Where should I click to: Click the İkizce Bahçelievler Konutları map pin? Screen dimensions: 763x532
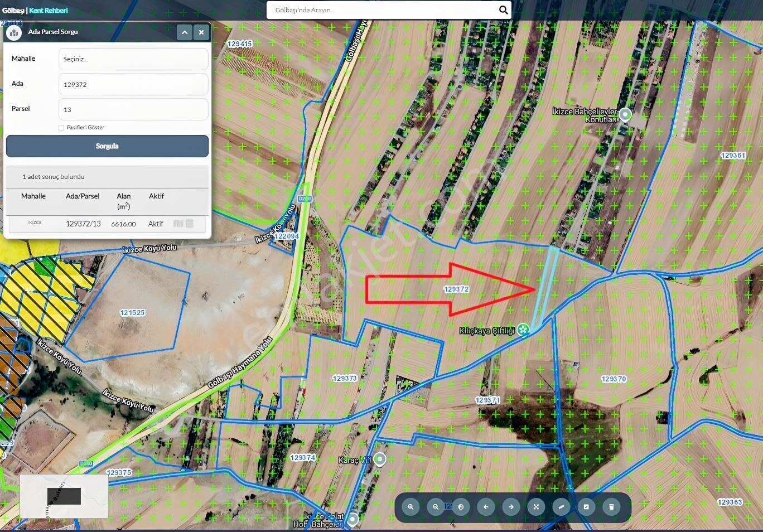tap(625, 115)
